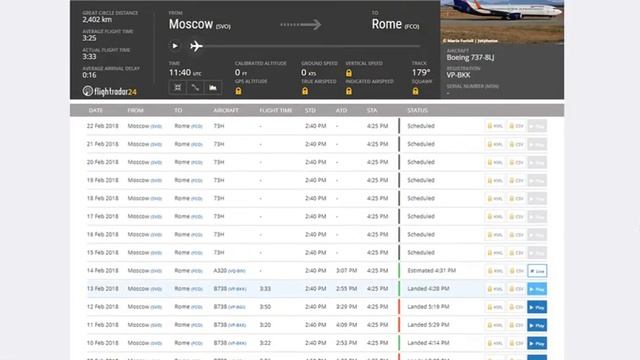Screen dimensions: 640x360
Task: Click the CSV button on 18 Feb 2018 row
Action: pos(516,198)
